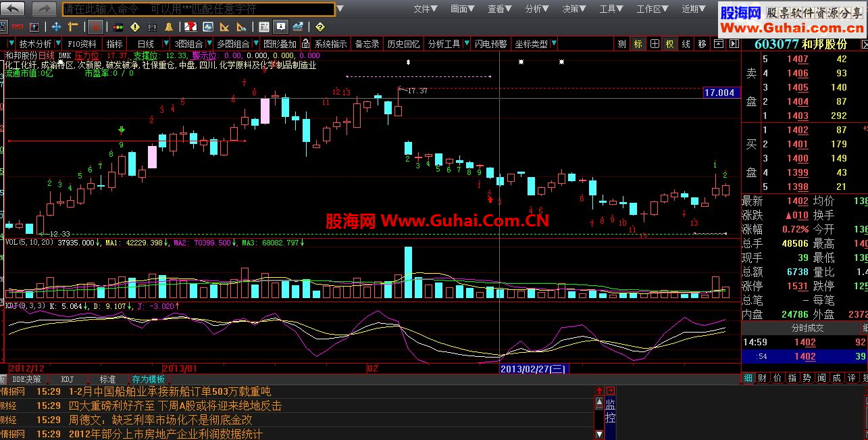Click the blue four-way move arrows icon
Viewport: 868px width, 440px height.
(56, 27)
